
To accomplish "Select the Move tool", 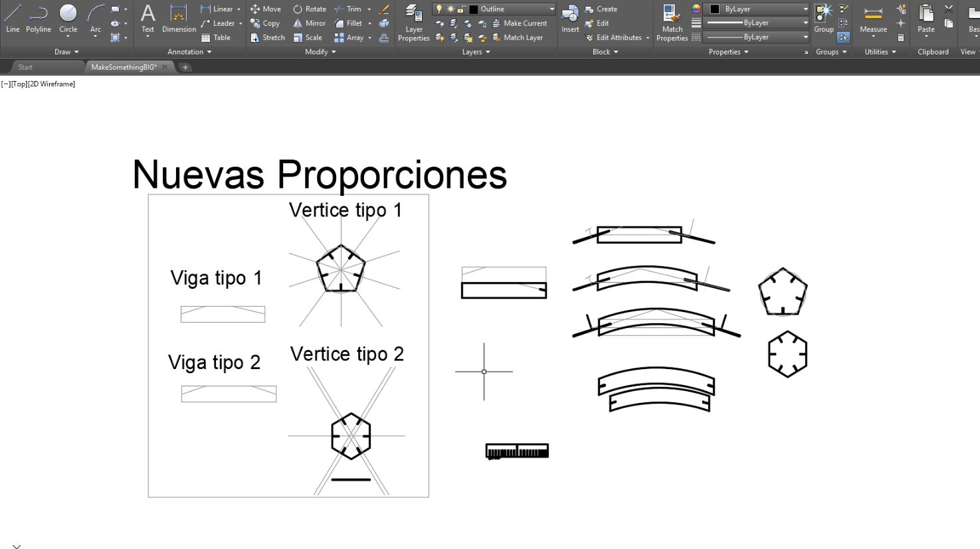I will click(x=266, y=9).
